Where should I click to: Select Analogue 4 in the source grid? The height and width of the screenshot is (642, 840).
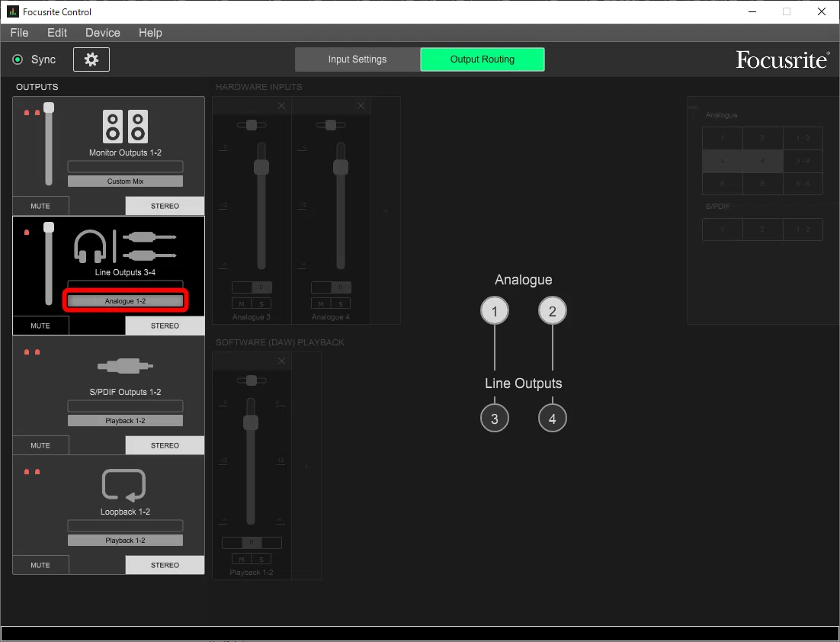click(x=763, y=162)
